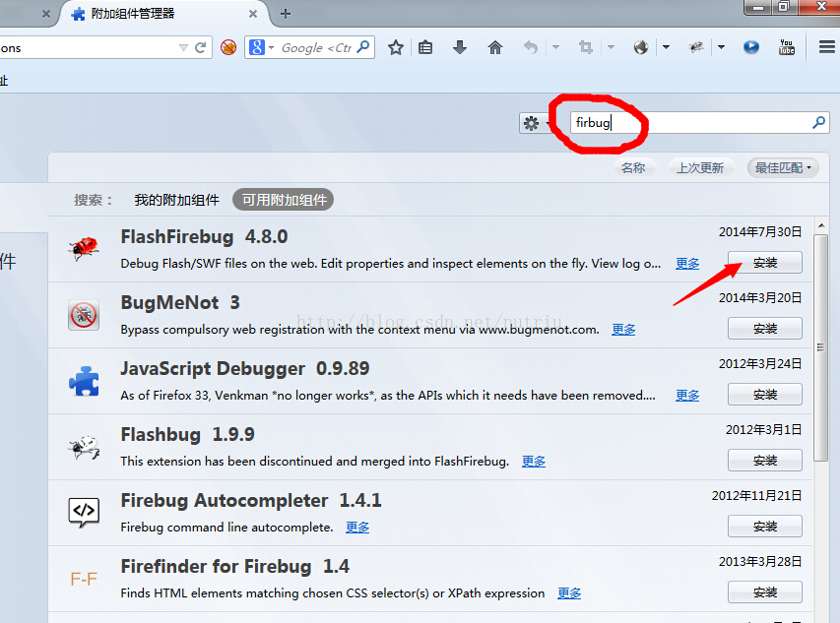840x623 pixels.
Task: Expand dropdown next to Firebug icon
Action: pyautogui.click(x=721, y=47)
